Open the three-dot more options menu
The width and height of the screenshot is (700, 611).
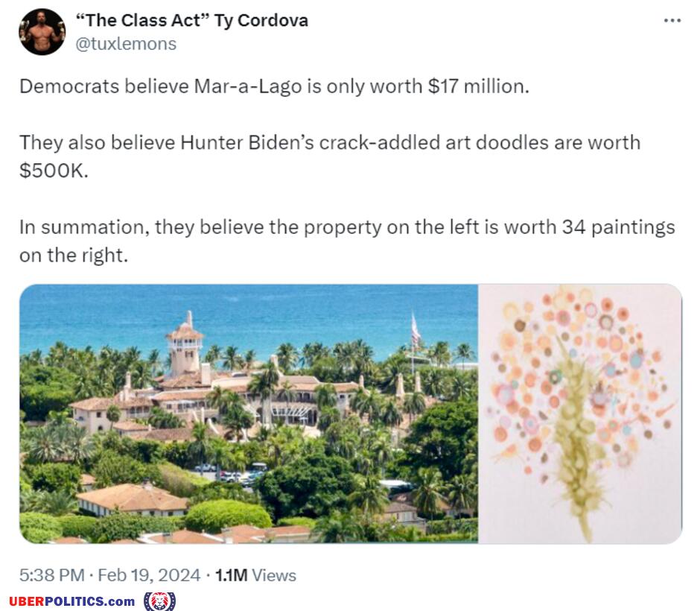point(672,21)
